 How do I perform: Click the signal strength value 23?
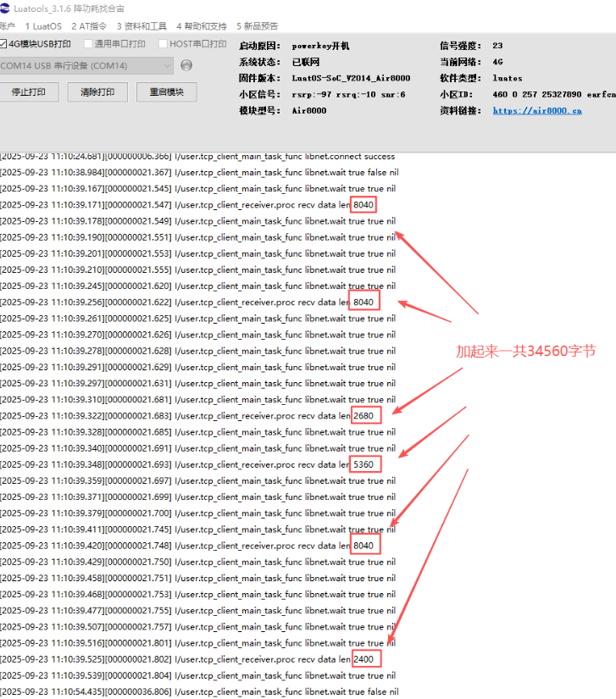[497, 46]
